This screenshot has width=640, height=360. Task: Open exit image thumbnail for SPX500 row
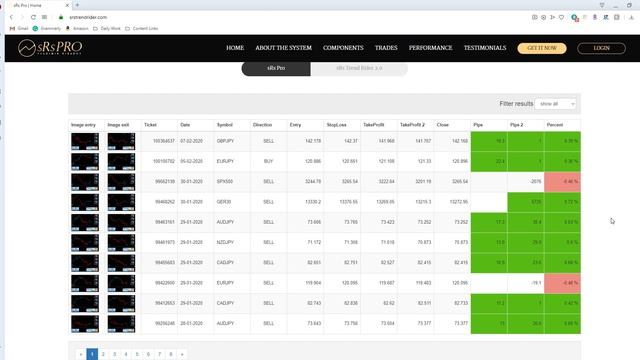pos(121,182)
